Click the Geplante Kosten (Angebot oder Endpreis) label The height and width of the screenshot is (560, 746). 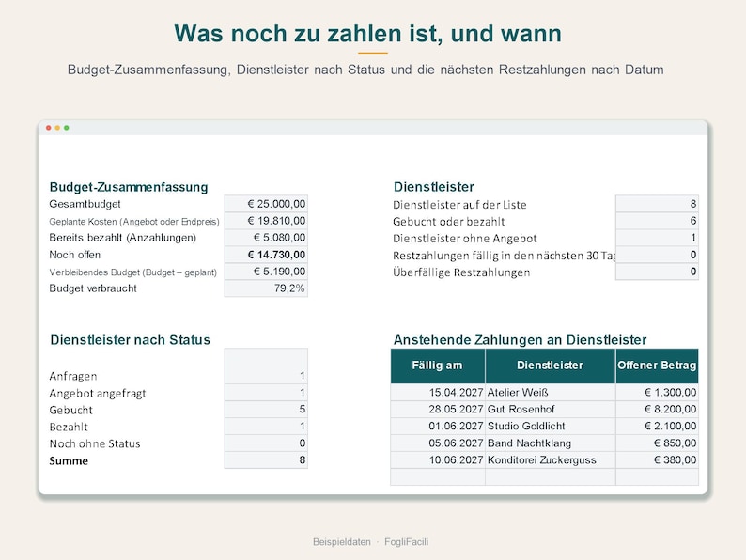[x=134, y=221]
